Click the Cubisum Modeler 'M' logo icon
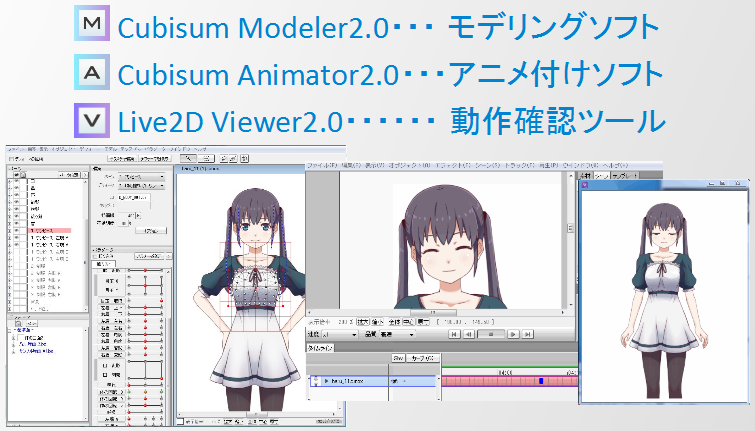This screenshot has width=755, height=431. point(92,23)
